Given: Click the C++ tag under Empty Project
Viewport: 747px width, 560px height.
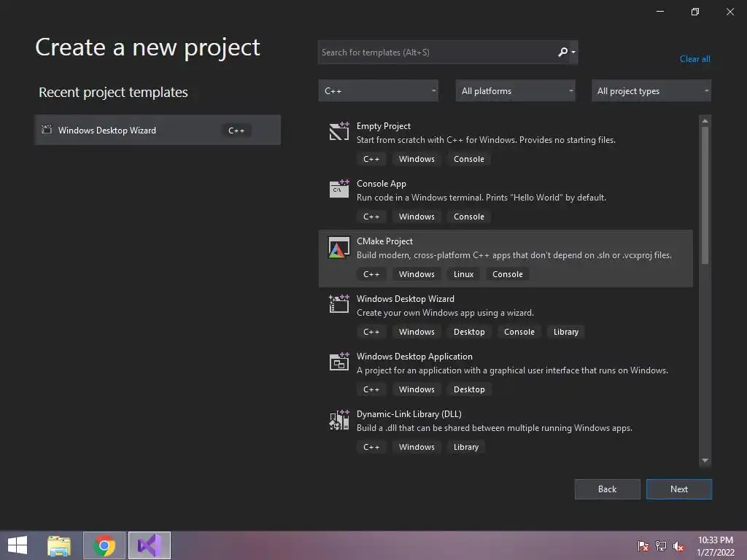Looking at the screenshot, I should click(371, 159).
